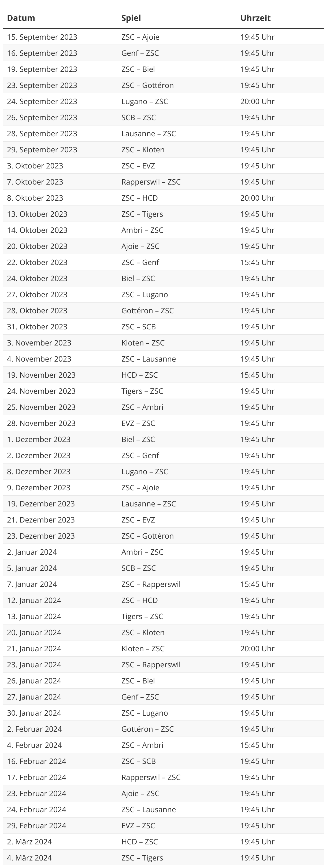The width and height of the screenshot is (327, 868).
Task: Click the Datum column header
Action: pos(21,18)
